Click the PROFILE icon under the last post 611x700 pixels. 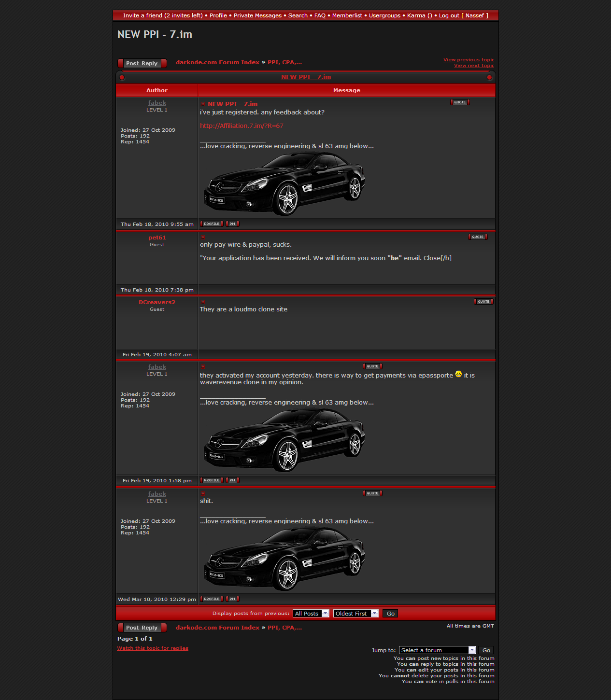212,599
